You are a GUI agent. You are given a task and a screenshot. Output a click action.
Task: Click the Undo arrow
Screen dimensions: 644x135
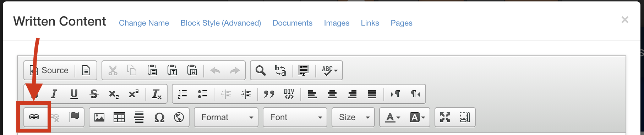click(215, 70)
